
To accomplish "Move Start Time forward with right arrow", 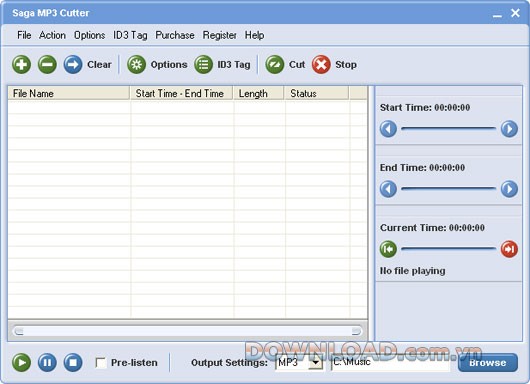I will click(509, 128).
